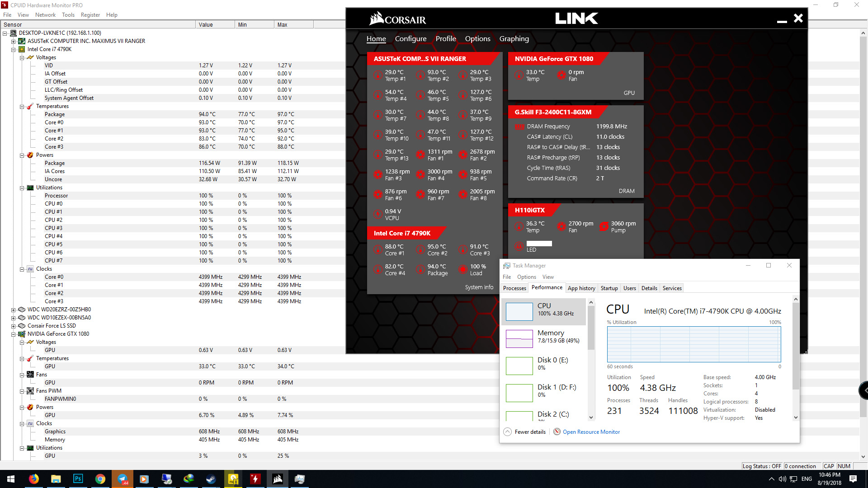The image size is (868, 488).
Task: Collapse the Intel Core i7 4790K node
Action: 14,49
